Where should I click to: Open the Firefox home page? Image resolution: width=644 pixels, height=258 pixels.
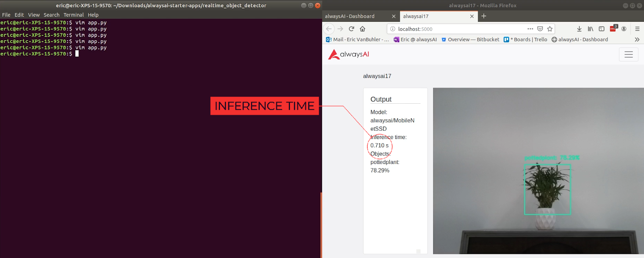tap(363, 29)
